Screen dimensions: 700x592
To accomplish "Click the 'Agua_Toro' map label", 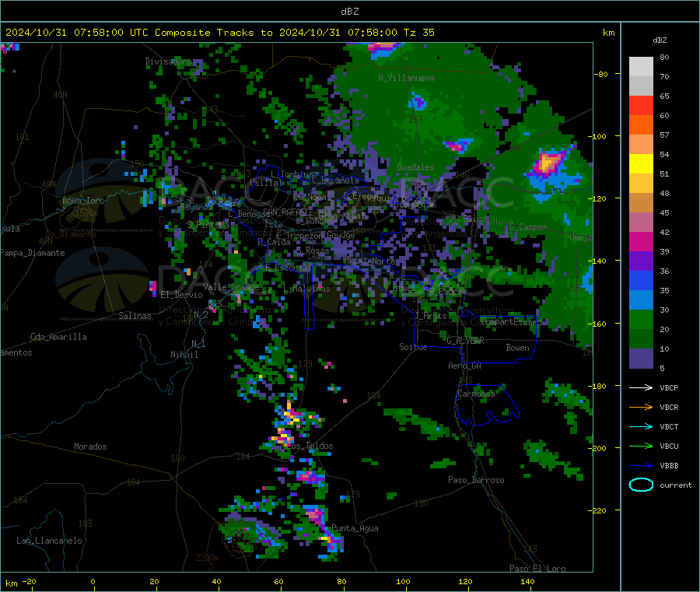I will click(x=83, y=201).
